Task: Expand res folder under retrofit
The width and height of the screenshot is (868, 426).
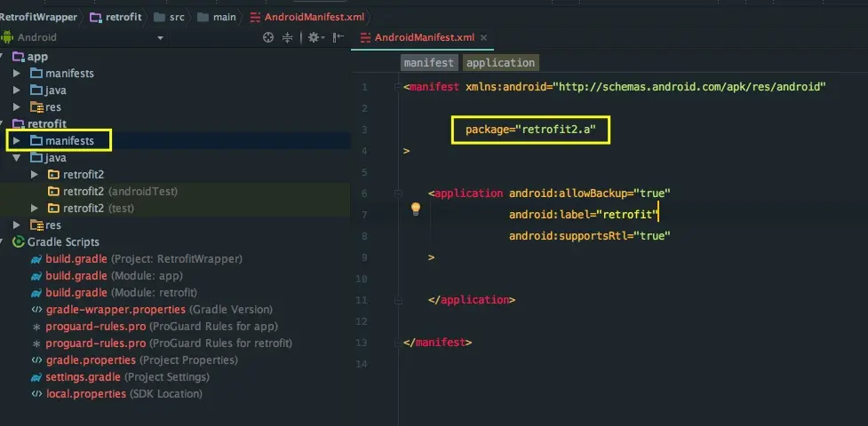Action: pyautogui.click(x=17, y=225)
